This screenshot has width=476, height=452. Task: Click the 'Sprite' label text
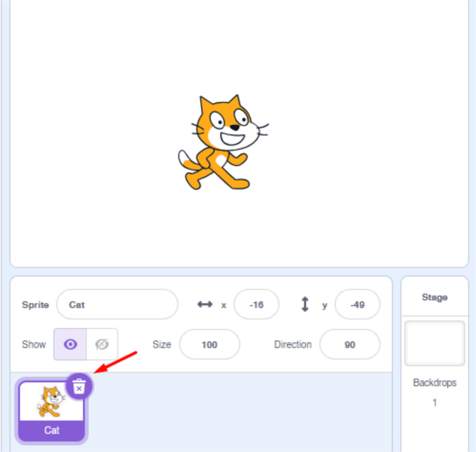click(x=35, y=305)
